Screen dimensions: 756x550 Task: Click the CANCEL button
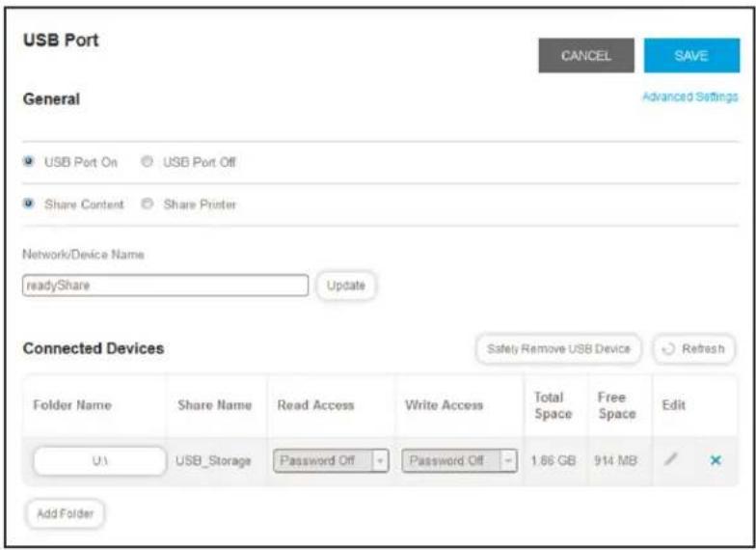[x=586, y=56]
